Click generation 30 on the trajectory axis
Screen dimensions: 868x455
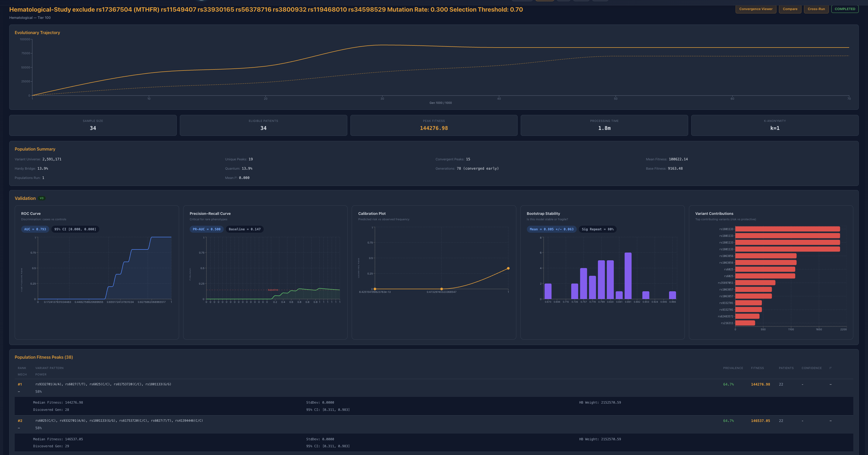[382, 98]
